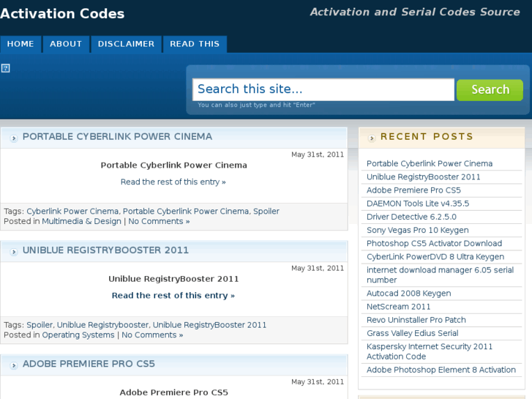The width and height of the screenshot is (532, 399).
Task: Open recent post Adobe Photoshop Element 8 Activation
Action: click(441, 370)
